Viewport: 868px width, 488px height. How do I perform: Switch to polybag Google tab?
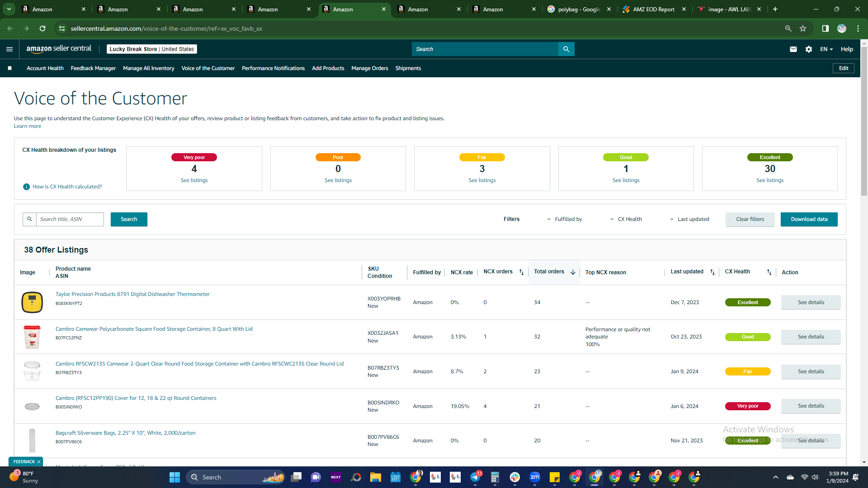579,9
